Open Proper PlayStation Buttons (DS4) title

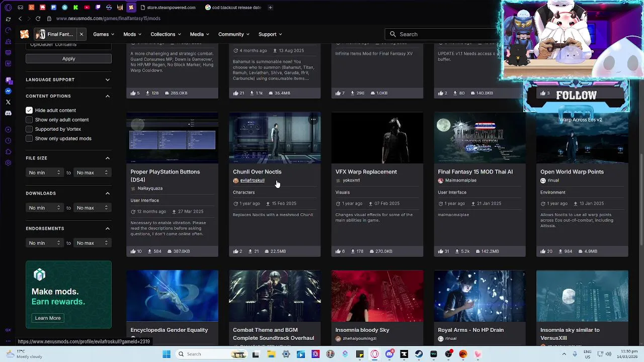[165, 175]
